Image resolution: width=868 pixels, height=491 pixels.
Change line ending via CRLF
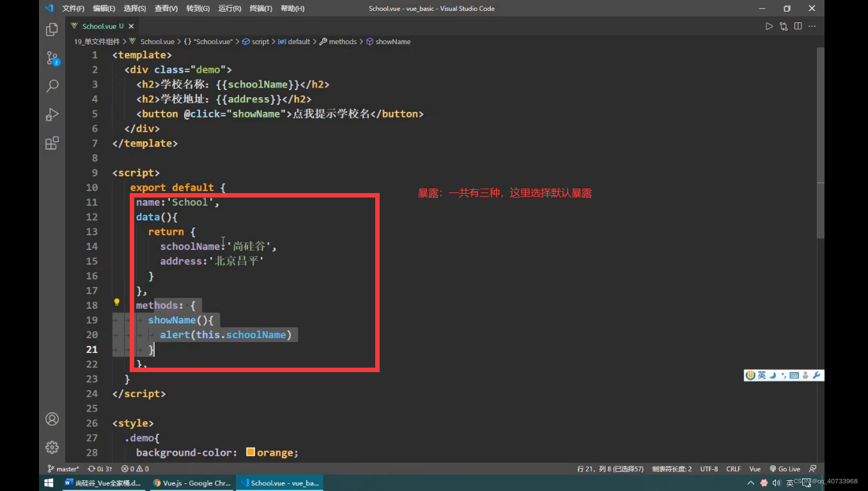click(733, 469)
